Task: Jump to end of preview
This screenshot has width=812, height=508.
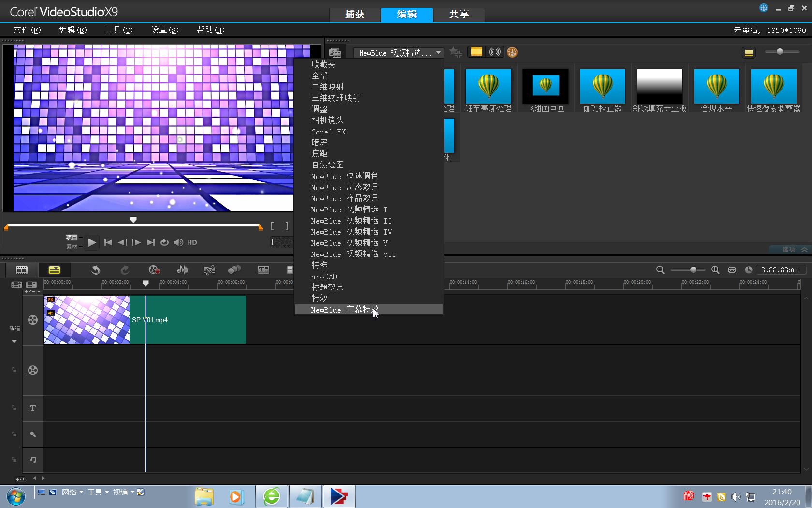Action: tap(151, 242)
